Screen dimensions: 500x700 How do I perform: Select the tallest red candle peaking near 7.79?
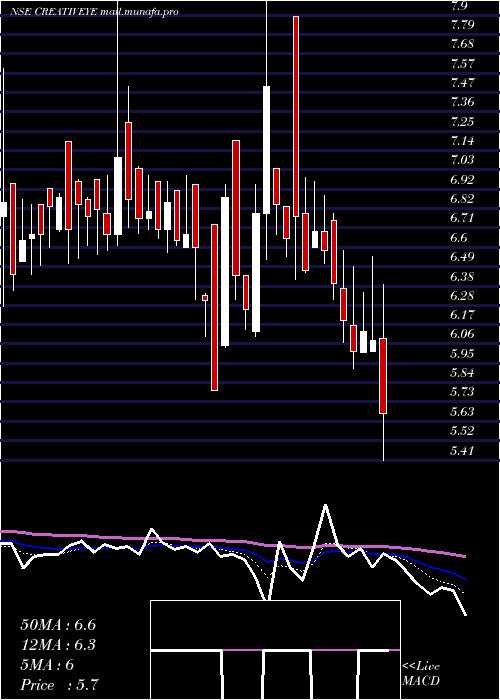pos(296,117)
